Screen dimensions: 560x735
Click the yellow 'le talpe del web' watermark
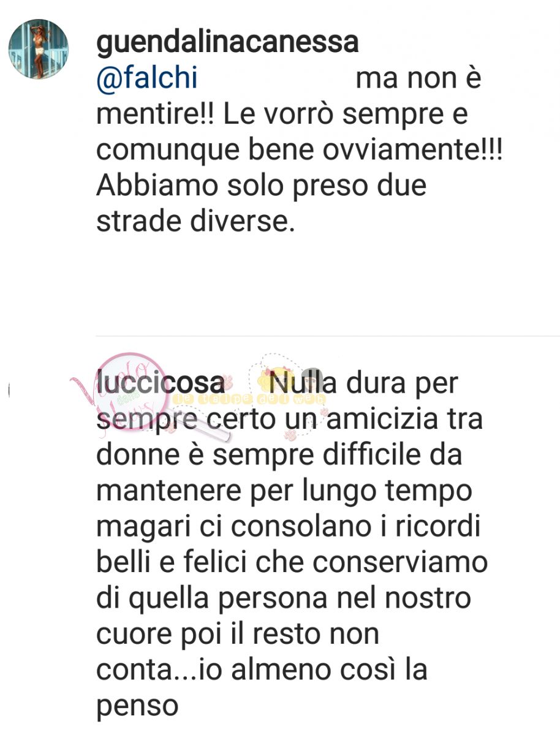(x=249, y=399)
